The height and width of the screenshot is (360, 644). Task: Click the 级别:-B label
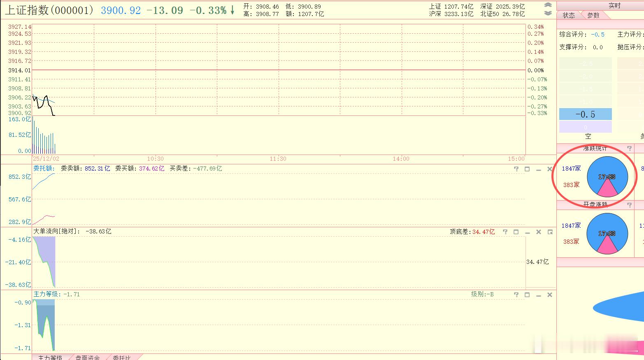[483, 294]
